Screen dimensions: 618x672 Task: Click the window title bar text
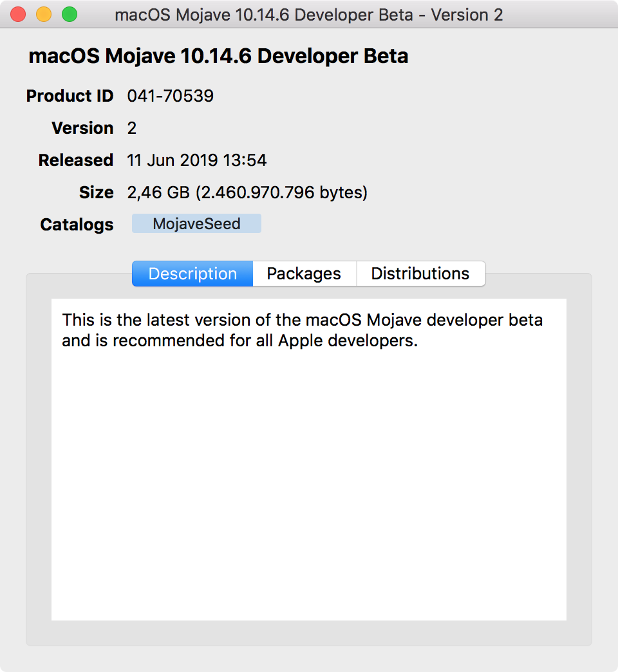308,15
